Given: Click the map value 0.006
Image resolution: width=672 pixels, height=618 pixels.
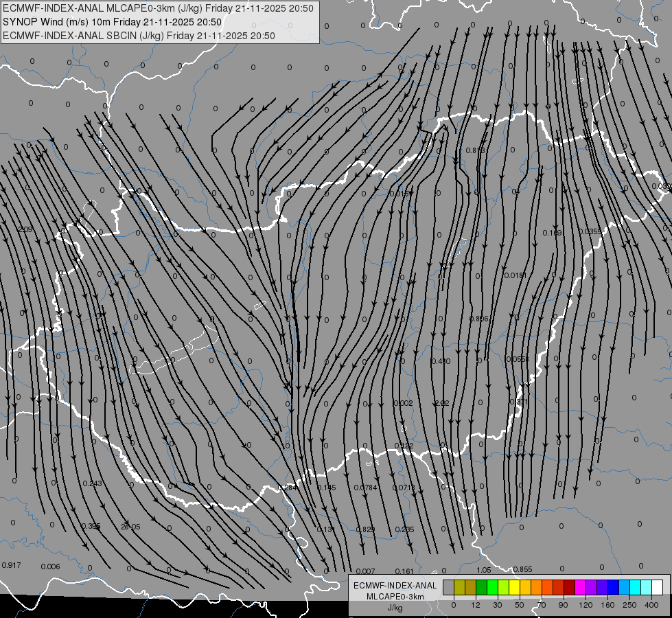Looking at the screenshot, I should tap(50, 566).
